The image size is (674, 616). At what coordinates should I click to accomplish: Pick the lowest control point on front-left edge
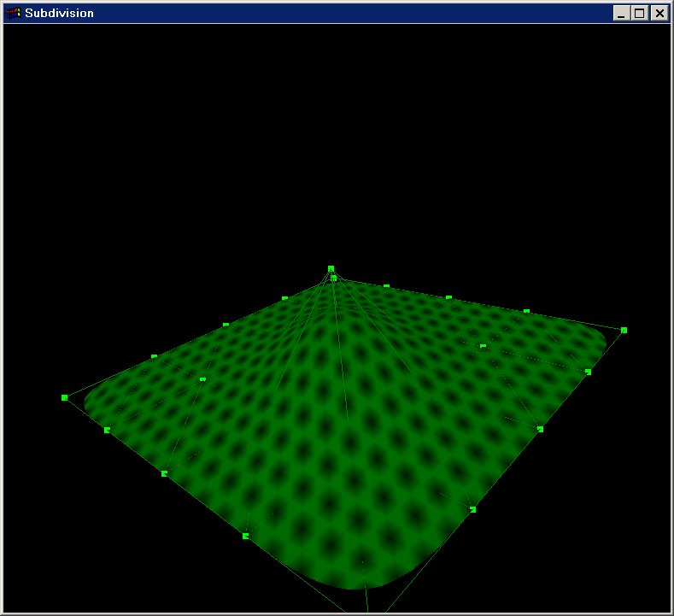245,536
